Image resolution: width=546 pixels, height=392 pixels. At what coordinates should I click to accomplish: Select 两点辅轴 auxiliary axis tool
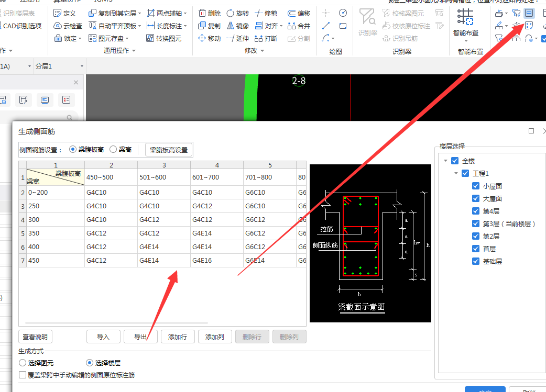click(165, 13)
